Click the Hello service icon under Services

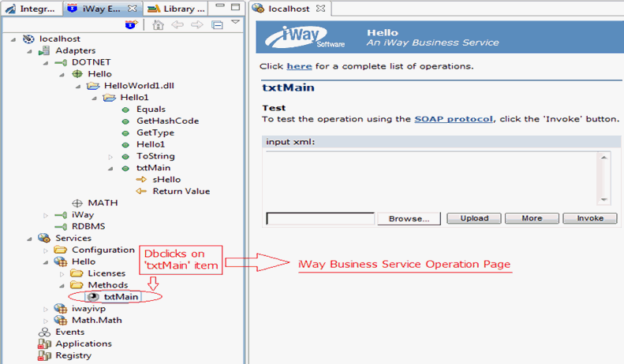[x=61, y=262]
